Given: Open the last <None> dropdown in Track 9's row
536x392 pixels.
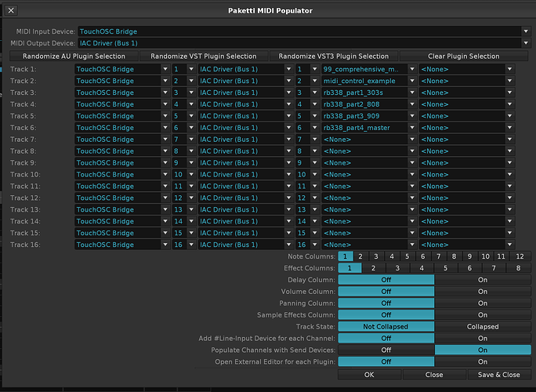Looking at the screenshot, I should tap(467, 163).
